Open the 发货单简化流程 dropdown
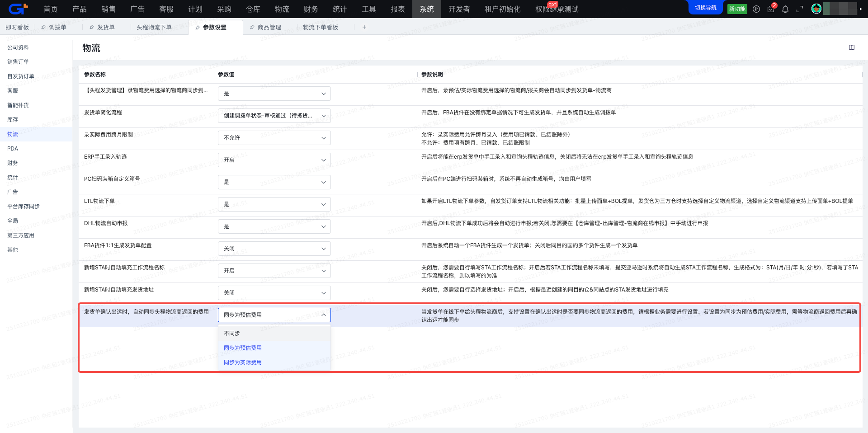868x433 pixels. pos(274,116)
